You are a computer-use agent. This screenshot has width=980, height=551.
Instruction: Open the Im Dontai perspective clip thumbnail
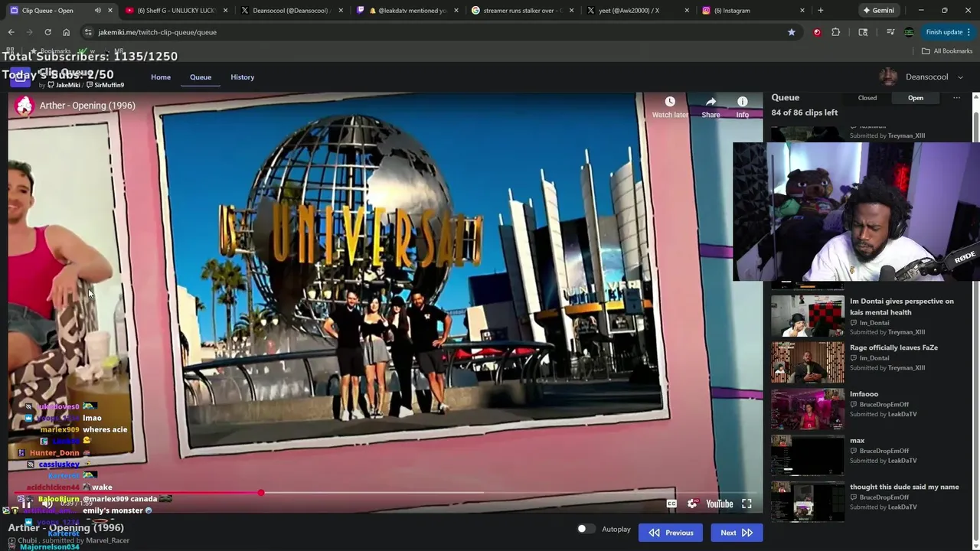[807, 315]
